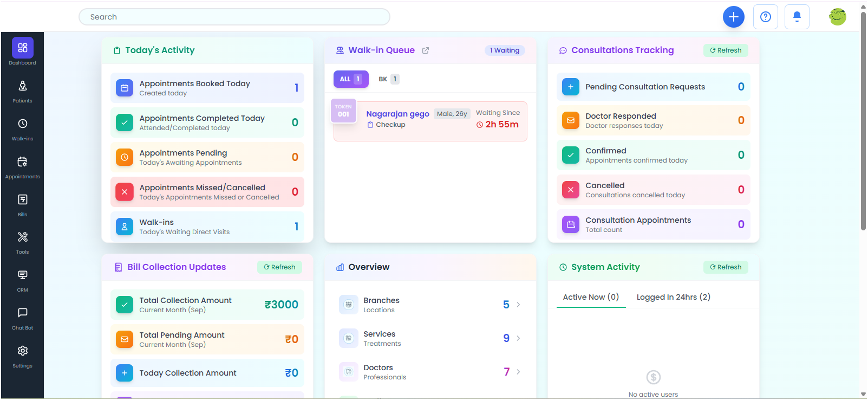The height and width of the screenshot is (400, 868).
Task: Open the Dashboard sidebar icon
Action: pos(22,48)
